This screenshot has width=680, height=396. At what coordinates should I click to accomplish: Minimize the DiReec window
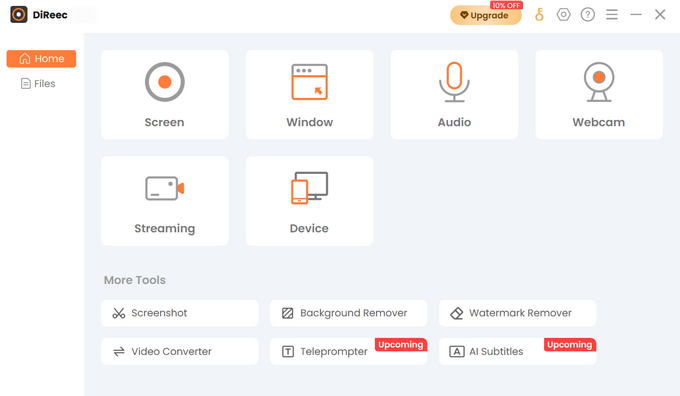636,15
